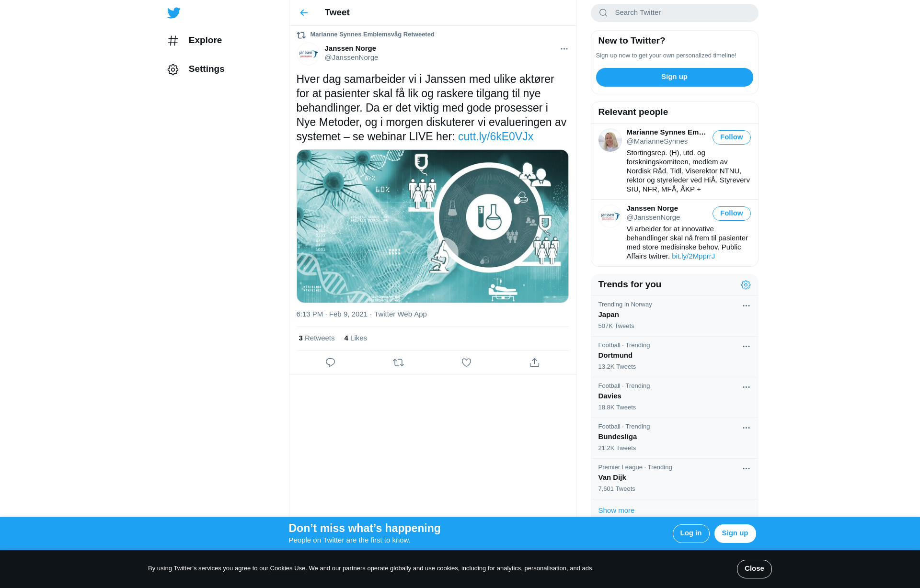Click the reply speech bubble icon
The height and width of the screenshot is (588, 920).
pos(330,362)
